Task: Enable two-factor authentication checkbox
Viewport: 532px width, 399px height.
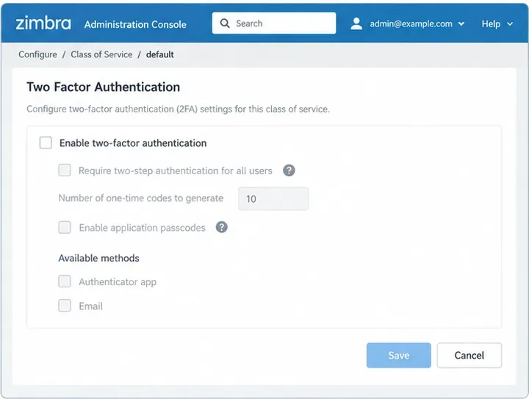Action: click(x=46, y=143)
